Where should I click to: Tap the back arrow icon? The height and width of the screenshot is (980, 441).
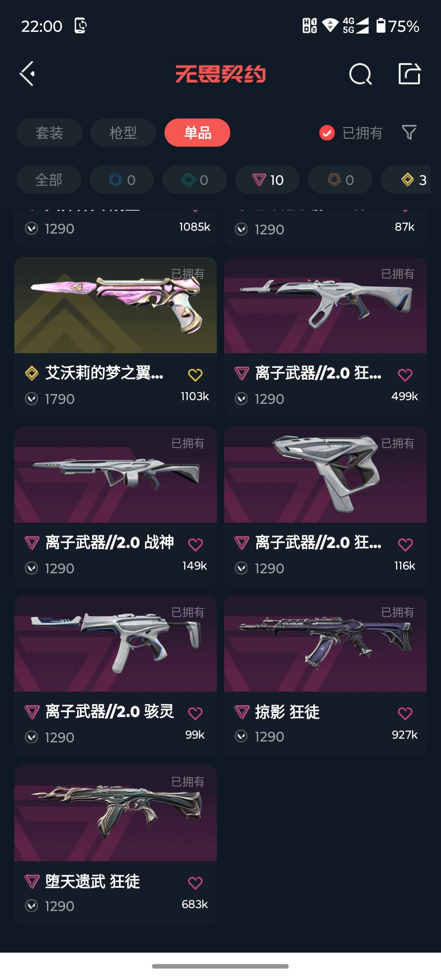(x=27, y=74)
